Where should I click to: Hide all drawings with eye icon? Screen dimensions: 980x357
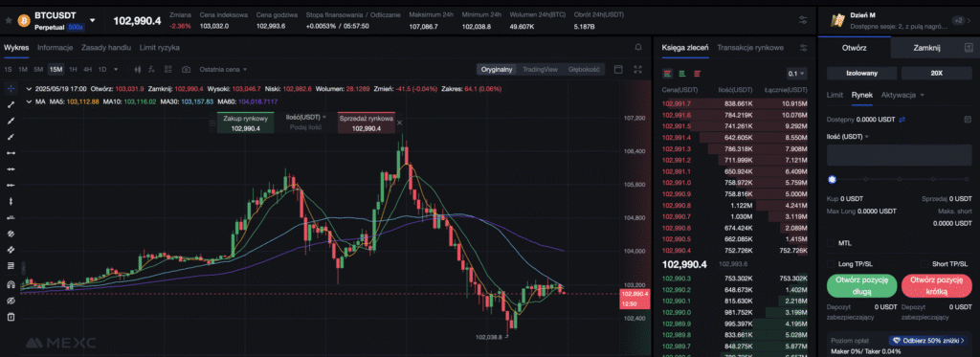click(x=11, y=301)
